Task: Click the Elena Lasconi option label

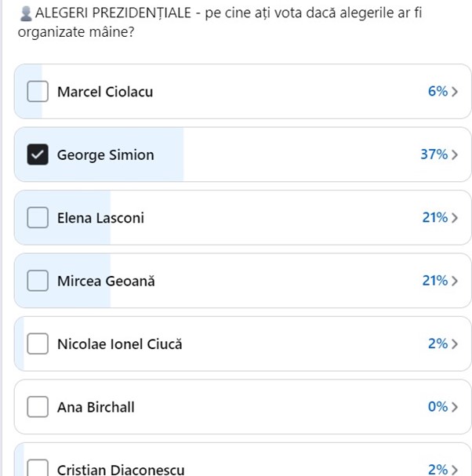Action: pyautogui.click(x=100, y=218)
